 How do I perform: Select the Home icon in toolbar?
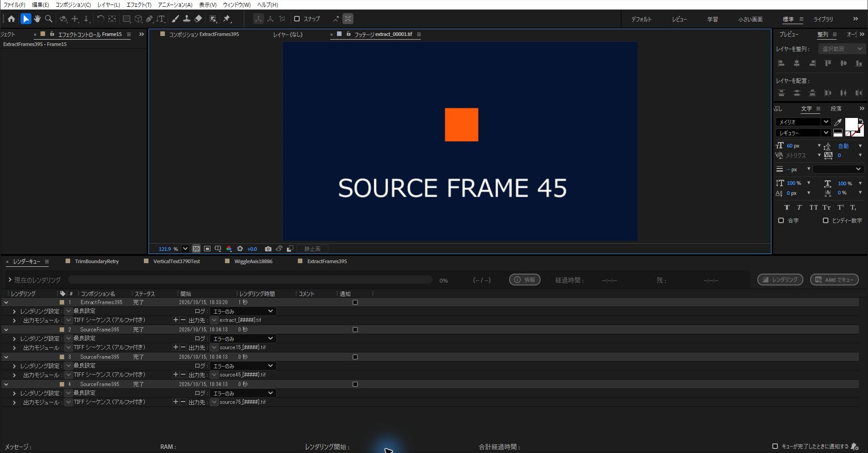tap(11, 19)
